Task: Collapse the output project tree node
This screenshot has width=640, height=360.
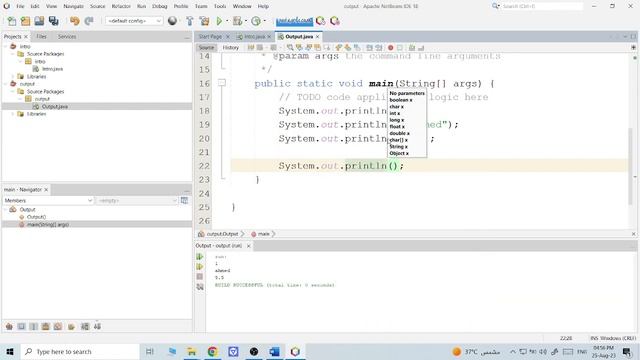Action: click(x=6, y=84)
